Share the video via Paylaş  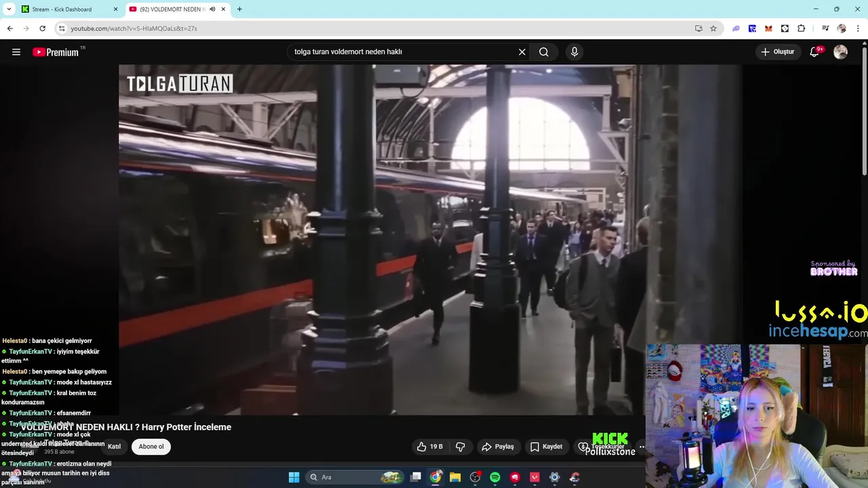pyautogui.click(x=498, y=447)
